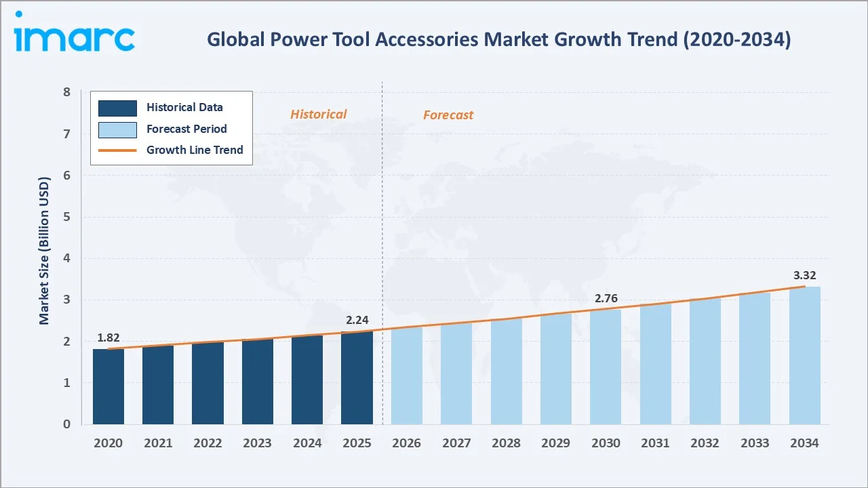The image size is (868, 488).
Task: Click the 2023 bar
Action: point(258,382)
